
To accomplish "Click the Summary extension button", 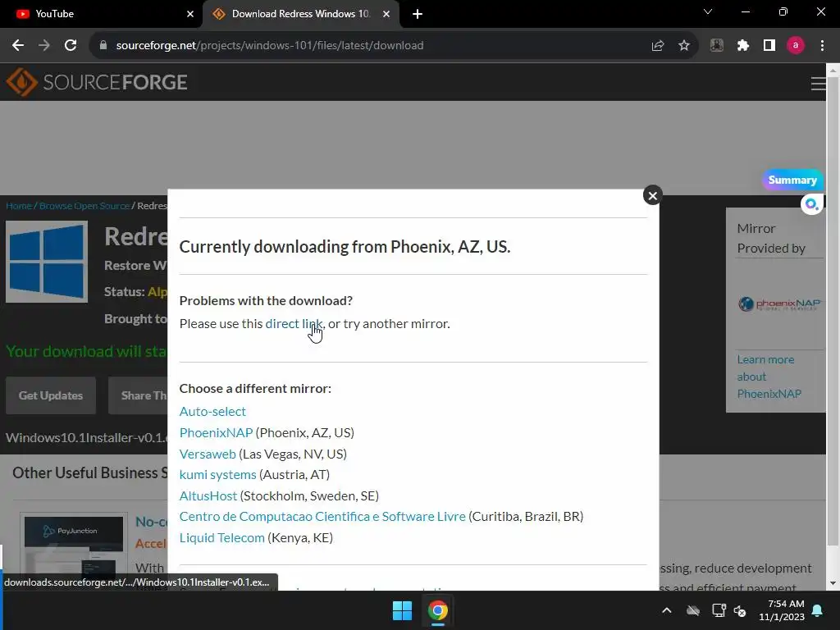I will point(792,180).
